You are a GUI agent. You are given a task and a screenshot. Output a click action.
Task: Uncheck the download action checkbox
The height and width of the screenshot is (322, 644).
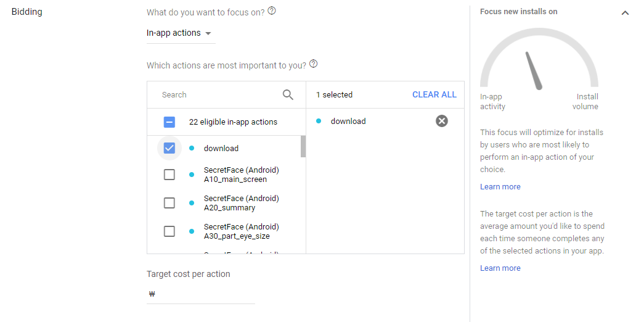(x=169, y=148)
